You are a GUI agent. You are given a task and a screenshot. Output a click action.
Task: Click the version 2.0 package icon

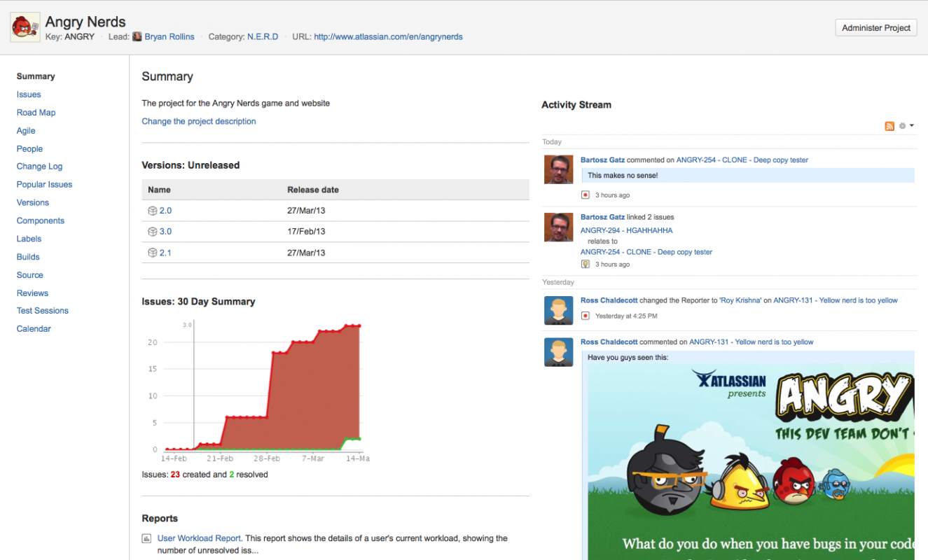[x=152, y=211]
